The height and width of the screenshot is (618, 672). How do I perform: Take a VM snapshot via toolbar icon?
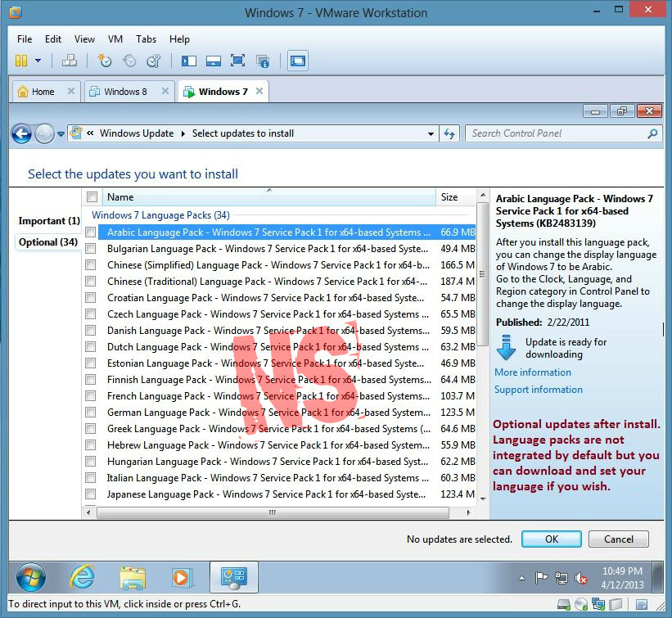104,61
